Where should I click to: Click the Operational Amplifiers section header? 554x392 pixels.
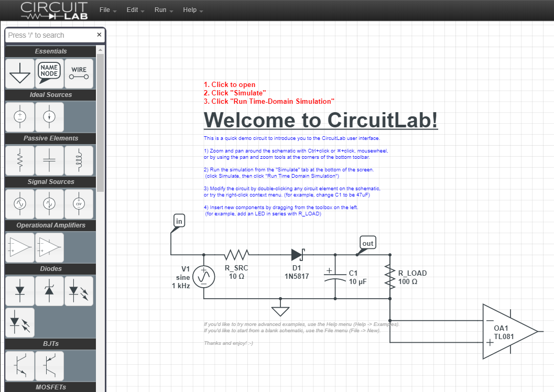50,225
